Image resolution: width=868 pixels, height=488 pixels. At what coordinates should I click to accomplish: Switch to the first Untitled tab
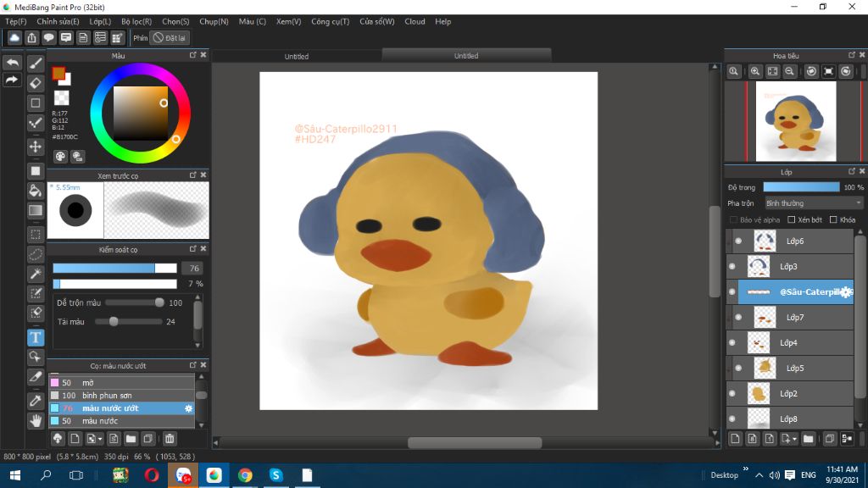(x=297, y=57)
